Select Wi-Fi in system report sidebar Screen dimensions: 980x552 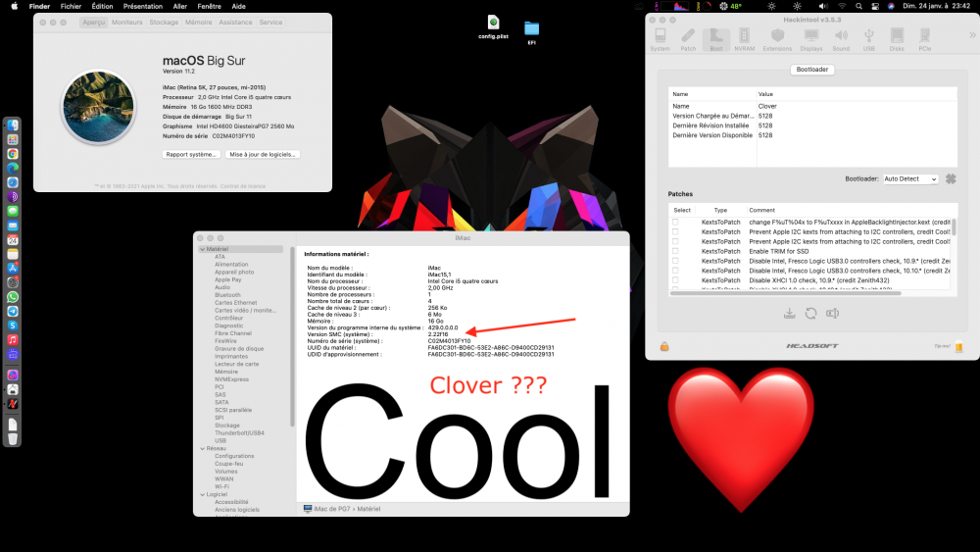click(x=221, y=487)
